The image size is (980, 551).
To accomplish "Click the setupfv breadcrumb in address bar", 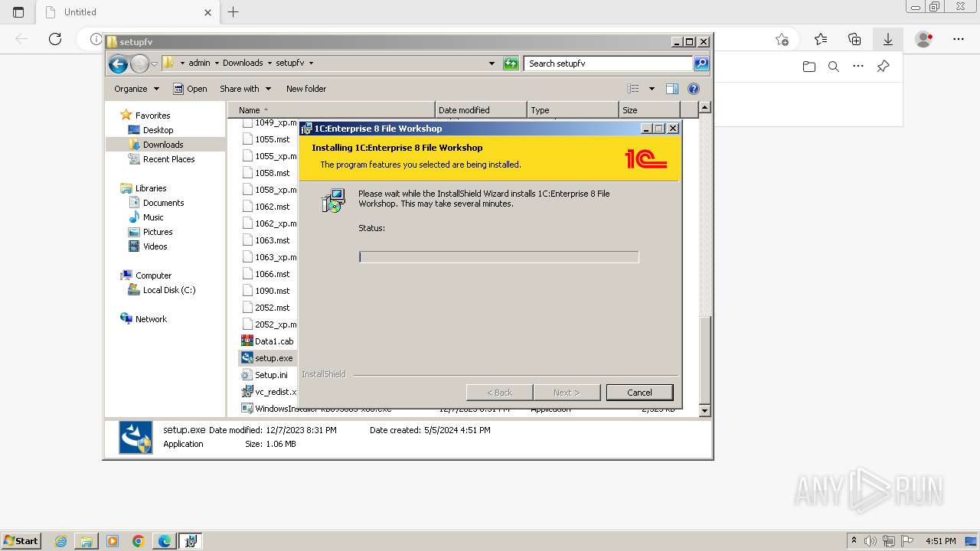I will pos(289,63).
